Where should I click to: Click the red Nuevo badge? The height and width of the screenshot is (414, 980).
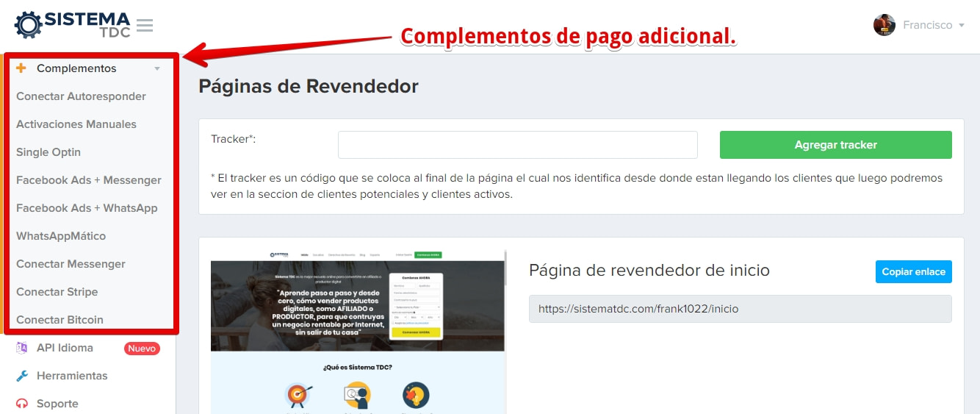click(142, 349)
